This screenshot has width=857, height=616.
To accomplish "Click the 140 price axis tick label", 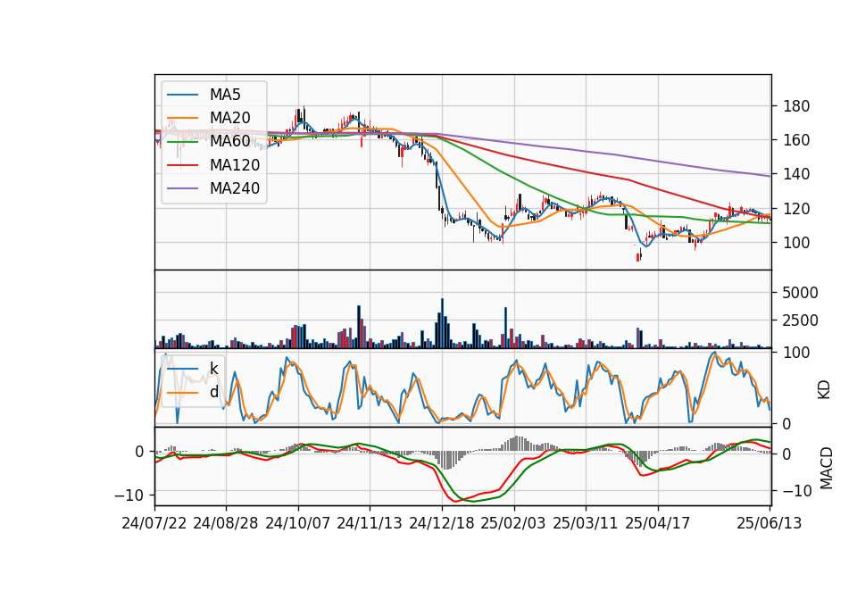I will 796,174.
